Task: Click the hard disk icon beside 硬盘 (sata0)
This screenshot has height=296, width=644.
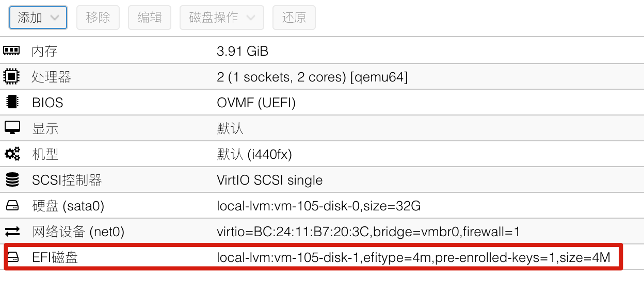Action: [x=12, y=206]
